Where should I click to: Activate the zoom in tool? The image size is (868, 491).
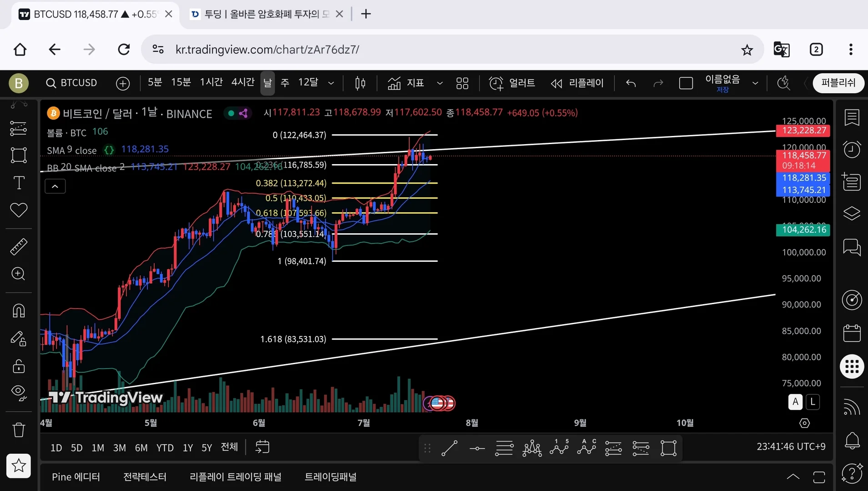18,274
